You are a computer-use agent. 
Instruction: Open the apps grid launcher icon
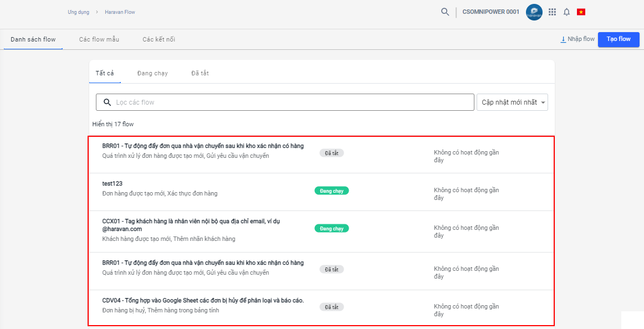(552, 12)
